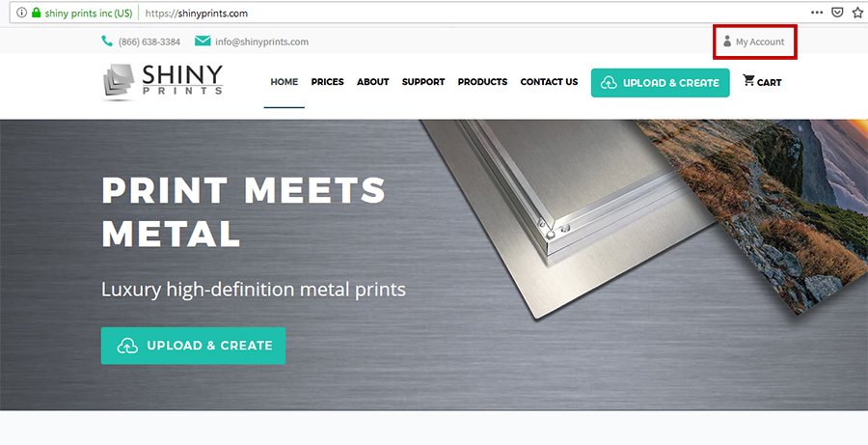Click the site information icon in address bar

[21, 13]
